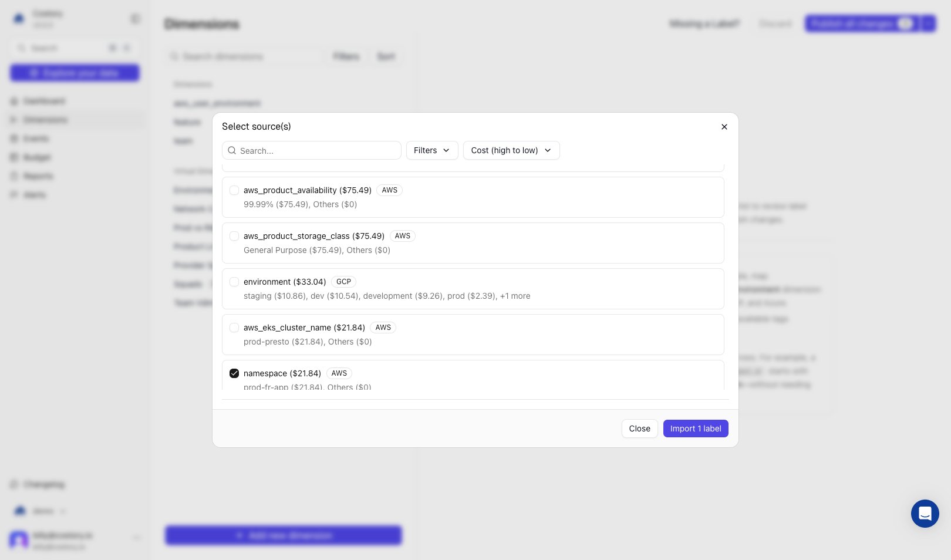Click the GCP tag next to environment
Image resolution: width=951 pixels, height=560 pixels.
[344, 282]
